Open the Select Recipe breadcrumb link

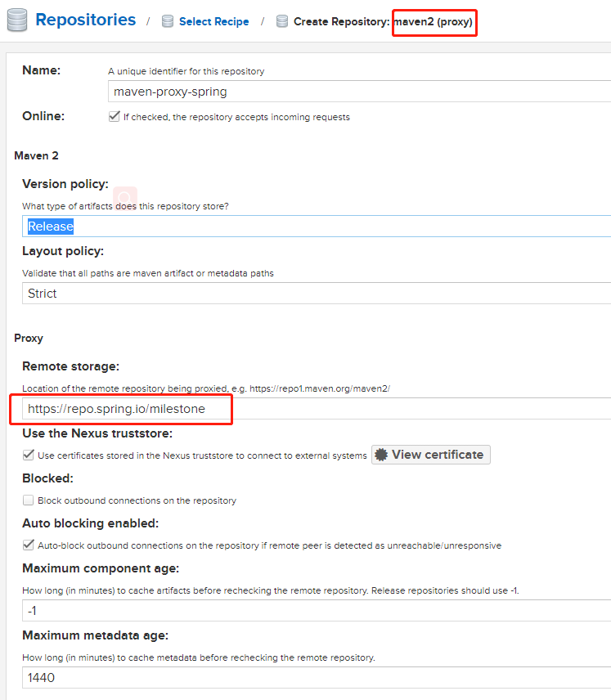(214, 22)
